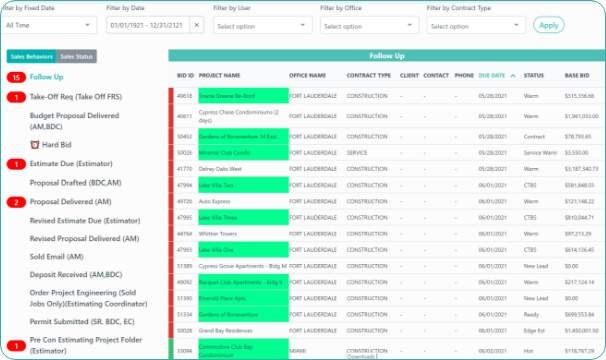Select Revised Proposal Delivered (AM)
This screenshot has height=360, width=606.
[84, 239]
